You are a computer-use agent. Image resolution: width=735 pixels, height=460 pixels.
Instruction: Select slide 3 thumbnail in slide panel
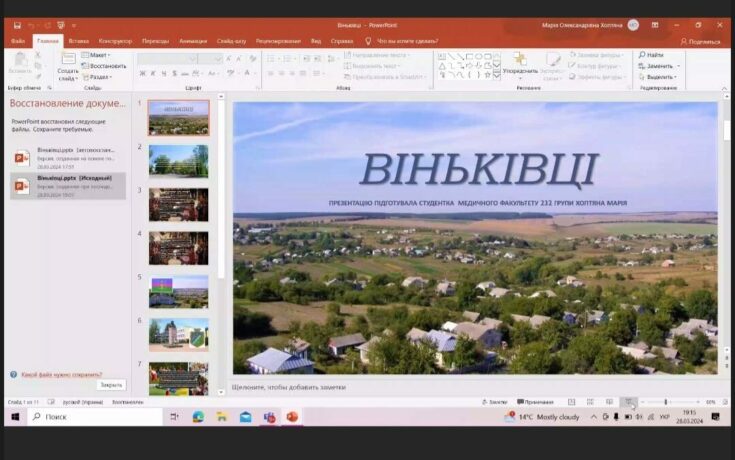coord(178,204)
